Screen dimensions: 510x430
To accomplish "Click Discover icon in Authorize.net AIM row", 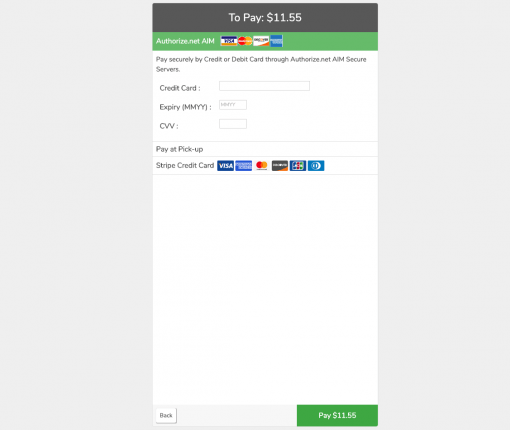I will click(x=261, y=41).
